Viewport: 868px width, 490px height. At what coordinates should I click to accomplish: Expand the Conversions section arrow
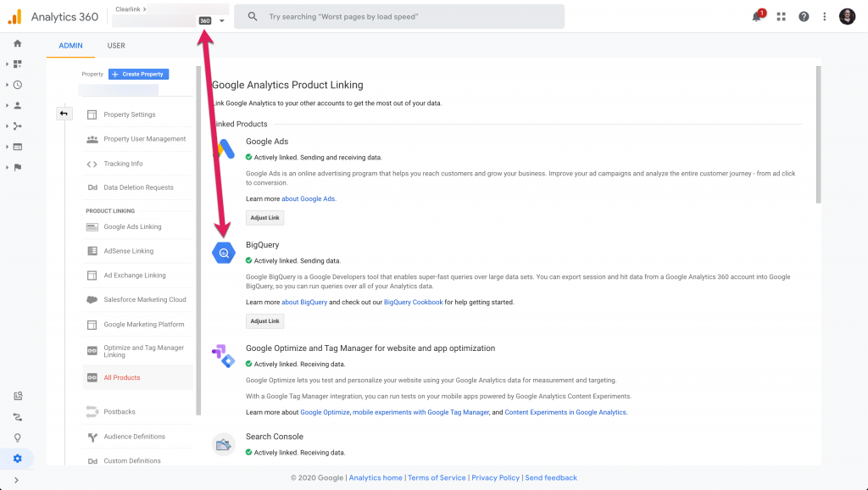(7, 167)
